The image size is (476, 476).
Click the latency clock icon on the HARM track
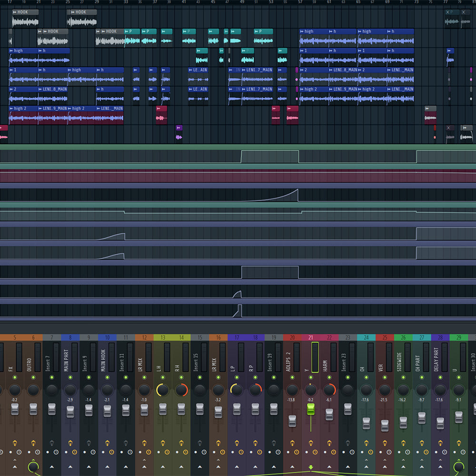[x=333, y=452]
